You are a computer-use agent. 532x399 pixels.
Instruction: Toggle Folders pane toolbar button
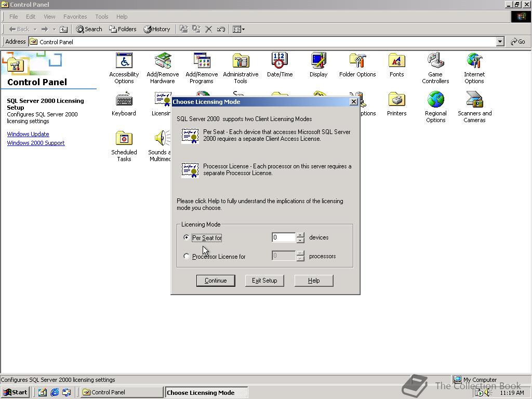pos(123,29)
